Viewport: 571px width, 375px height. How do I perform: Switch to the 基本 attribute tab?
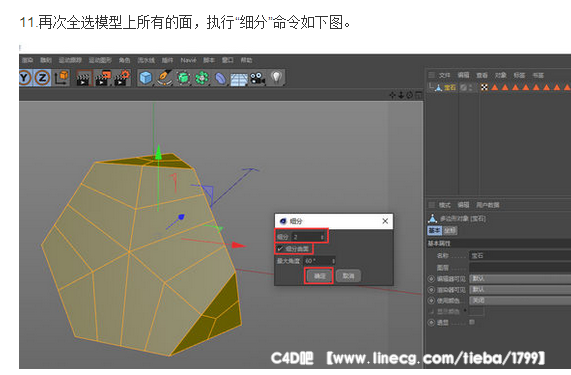[434, 230]
